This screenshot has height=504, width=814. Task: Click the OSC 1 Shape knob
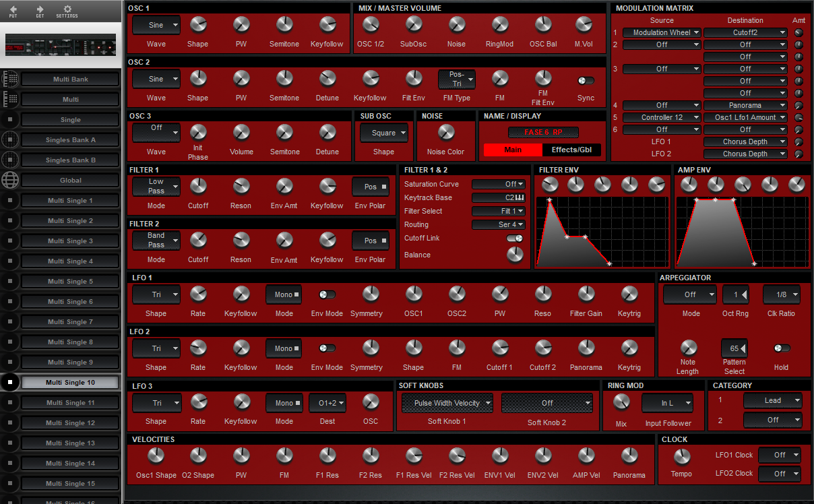198,25
